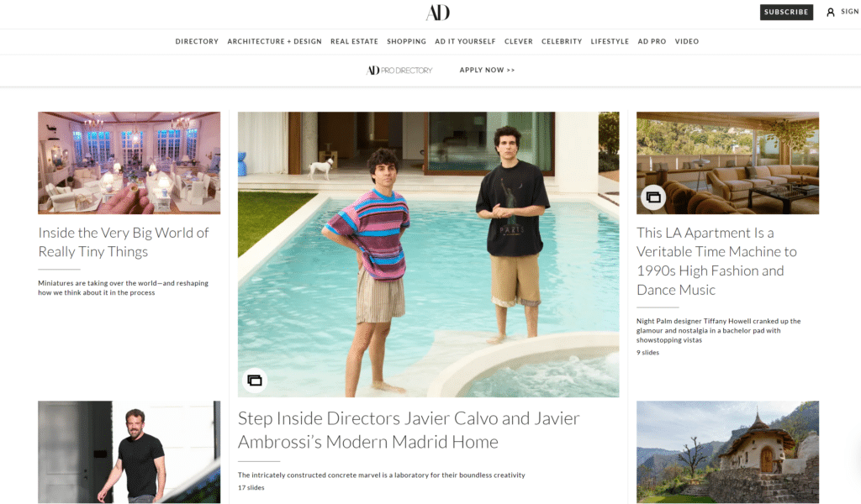Open the gallery icon on Madrid pool photo

click(254, 380)
